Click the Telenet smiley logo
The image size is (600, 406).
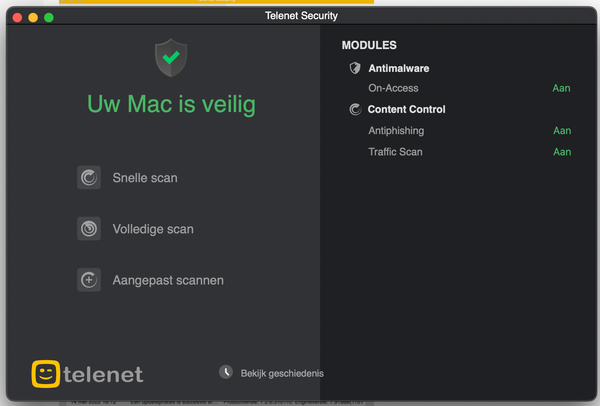(x=45, y=373)
